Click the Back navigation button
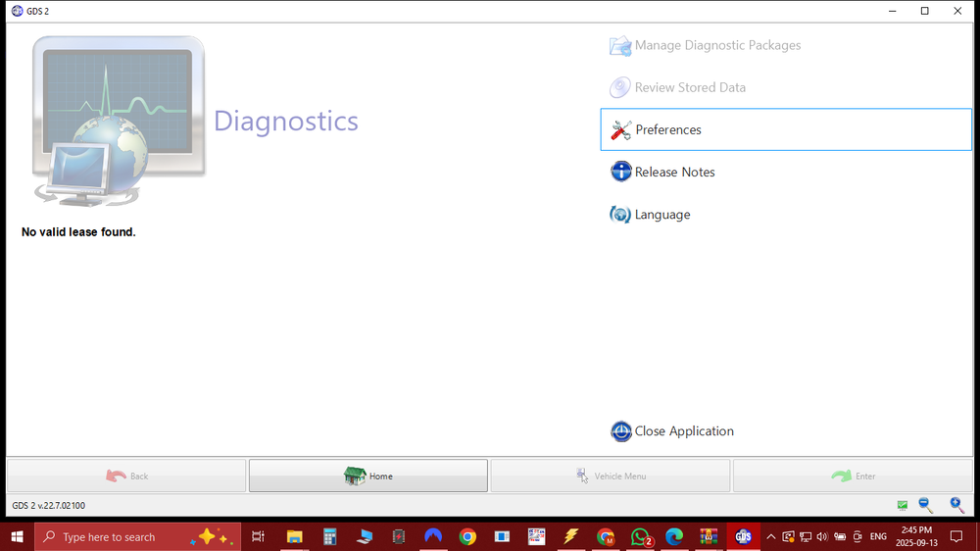This screenshot has width=980, height=551. coord(126,476)
